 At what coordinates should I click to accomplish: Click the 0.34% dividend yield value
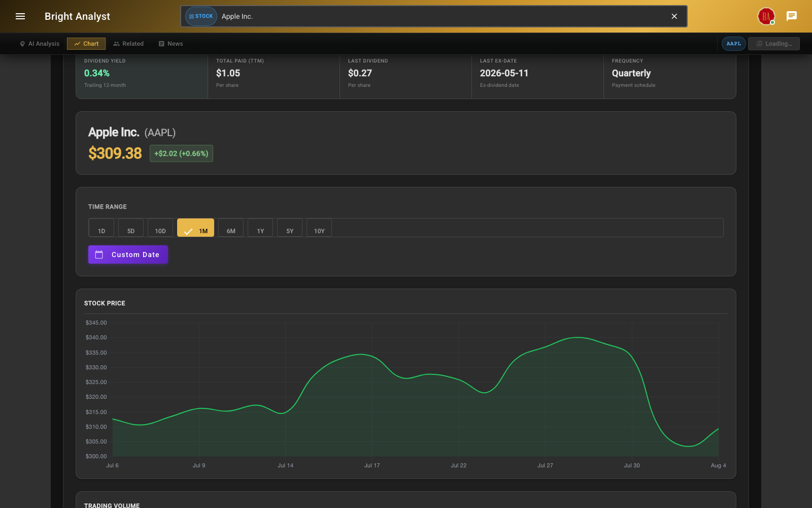[97, 73]
